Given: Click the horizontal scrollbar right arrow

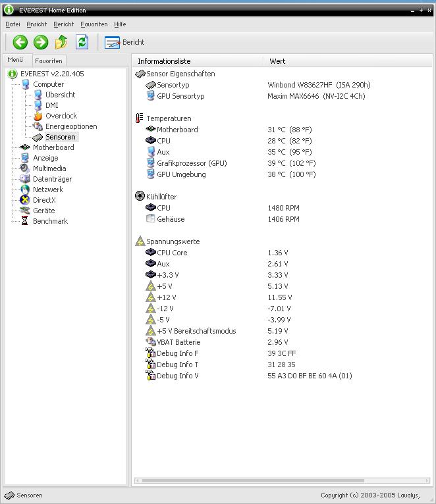Looking at the screenshot, I should 427,481.
